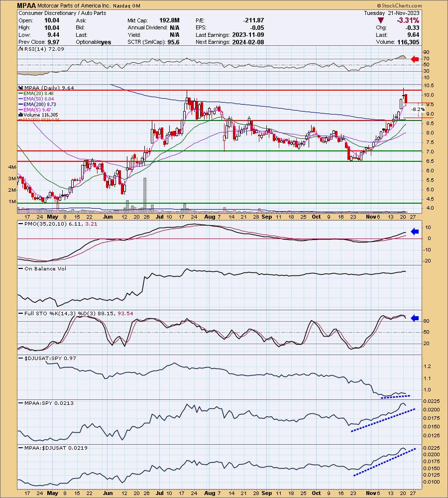Image resolution: width=448 pixels, height=498 pixels.
Task: Select the Low price value 9.44
Action: tap(53, 35)
